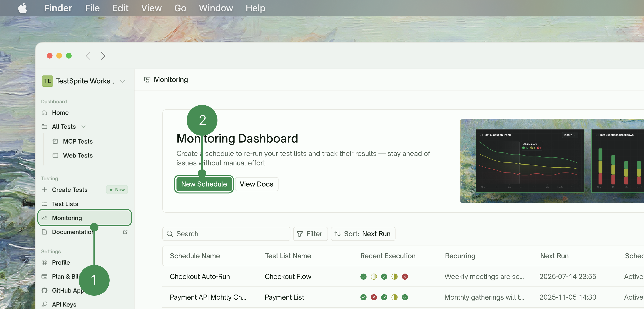The width and height of the screenshot is (644, 309).
Task: Expand the TestSprite Workspace switcher
Action: pyautogui.click(x=123, y=81)
